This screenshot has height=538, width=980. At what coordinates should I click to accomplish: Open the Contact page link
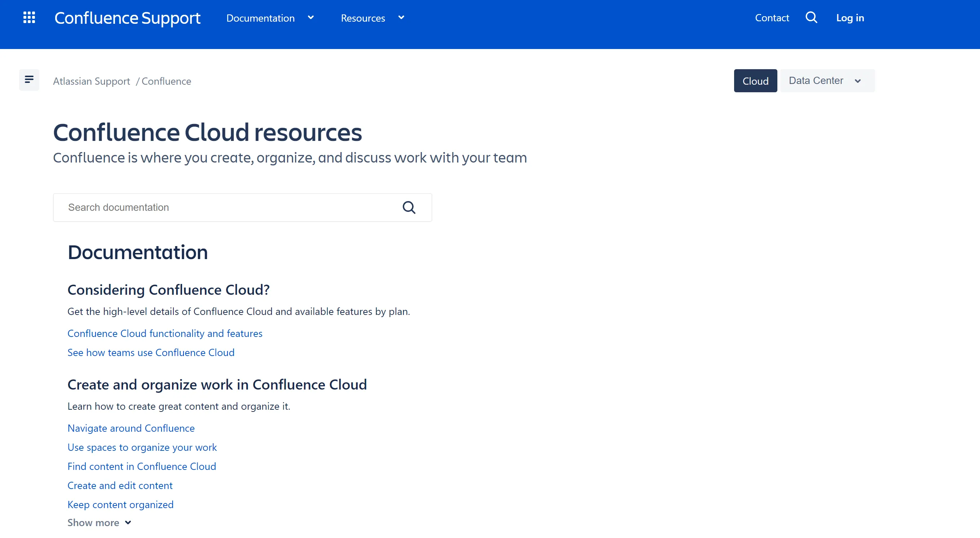click(772, 18)
